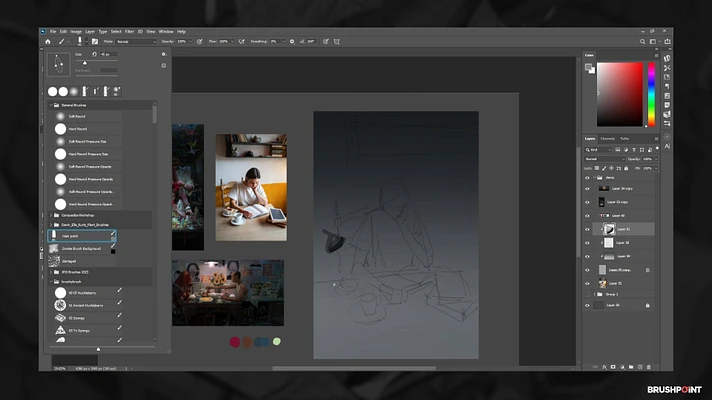Collapse the General Brushes folder
This screenshot has height=400, width=712.
49,104
